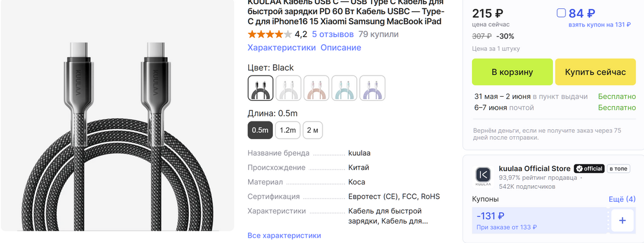644x243 pixels.
Task: Add item to cart with 'В корзину'
Action: 512,72
